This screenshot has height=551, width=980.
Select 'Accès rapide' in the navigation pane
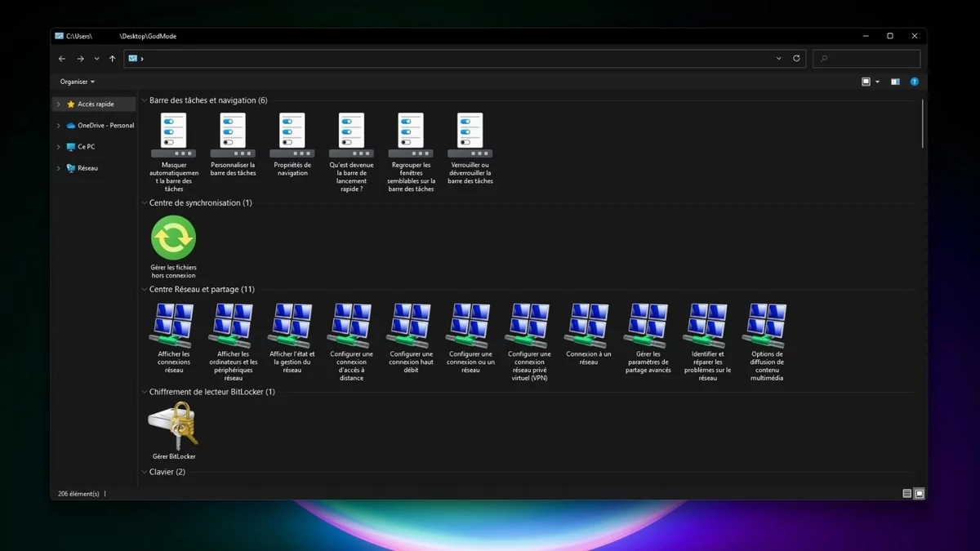[96, 104]
